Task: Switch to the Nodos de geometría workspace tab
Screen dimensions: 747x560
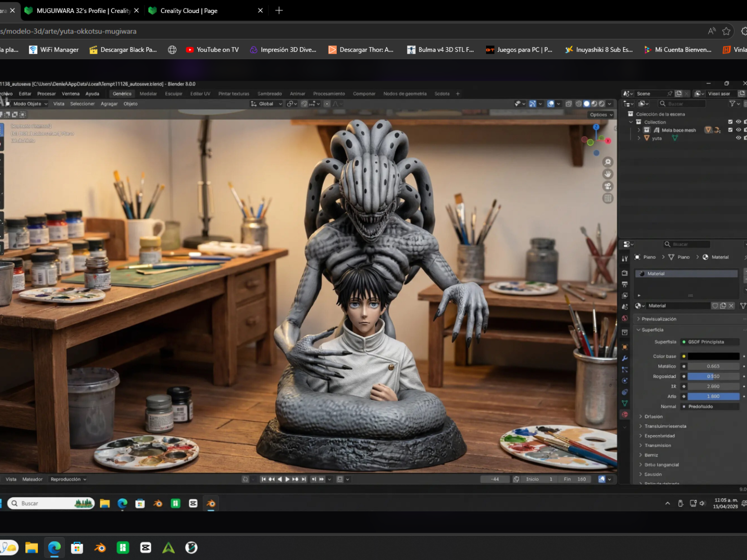Action: click(405, 94)
